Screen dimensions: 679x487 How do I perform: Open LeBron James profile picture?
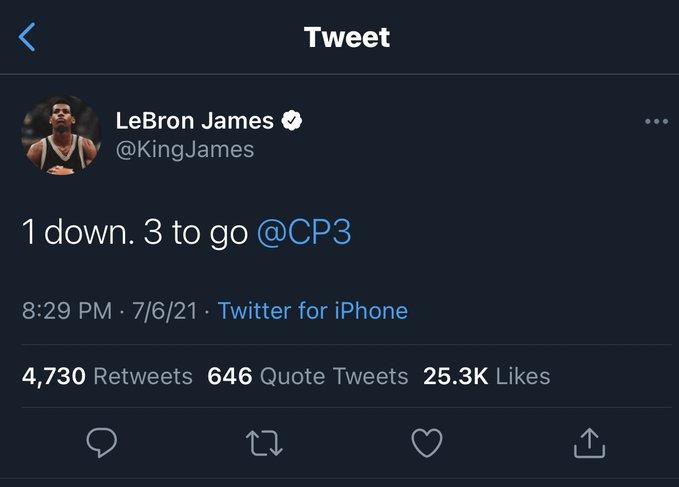click(x=62, y=136)
